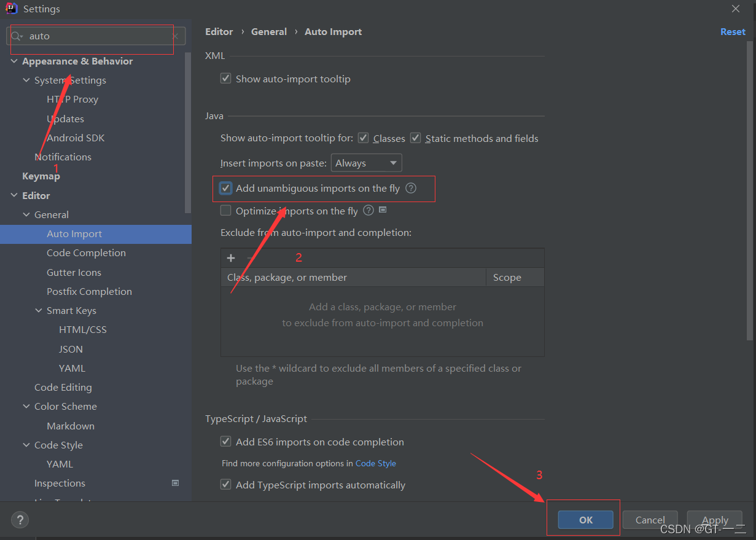This screenshot has height=540, width=756.
Task: Collapse the General node
Action: coord(26,215)
